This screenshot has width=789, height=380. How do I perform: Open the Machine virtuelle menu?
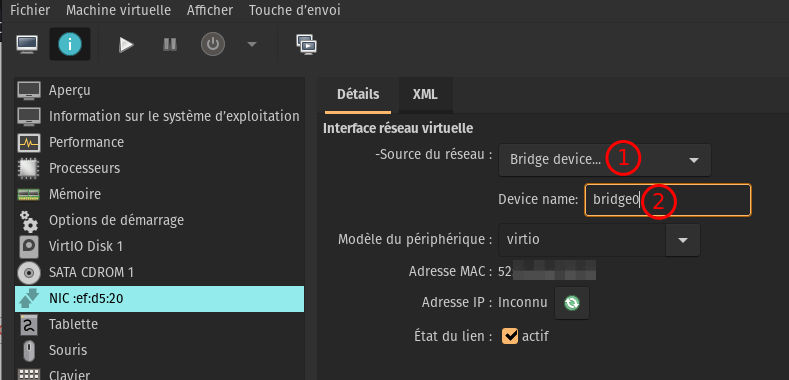click(118, 10)
